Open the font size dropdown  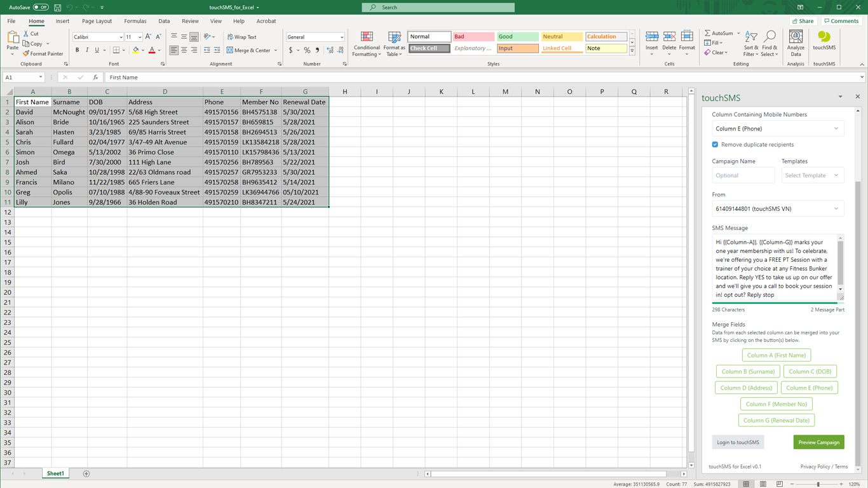(x=140, y=37)
